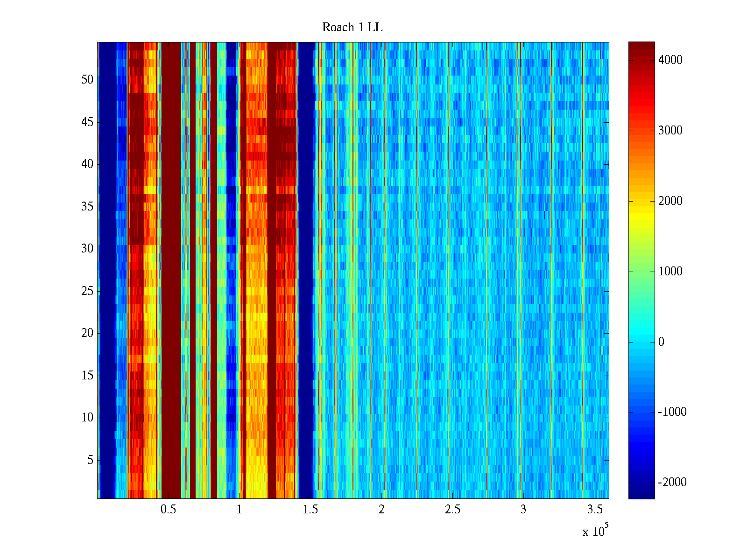Select the colorbar tick label -2000
Viewport: 747px width, 560px height.
click(x=672, y=483)
